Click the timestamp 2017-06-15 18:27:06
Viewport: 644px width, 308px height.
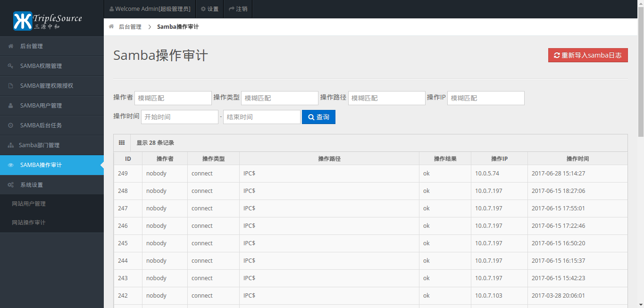(x=558, y=191)
